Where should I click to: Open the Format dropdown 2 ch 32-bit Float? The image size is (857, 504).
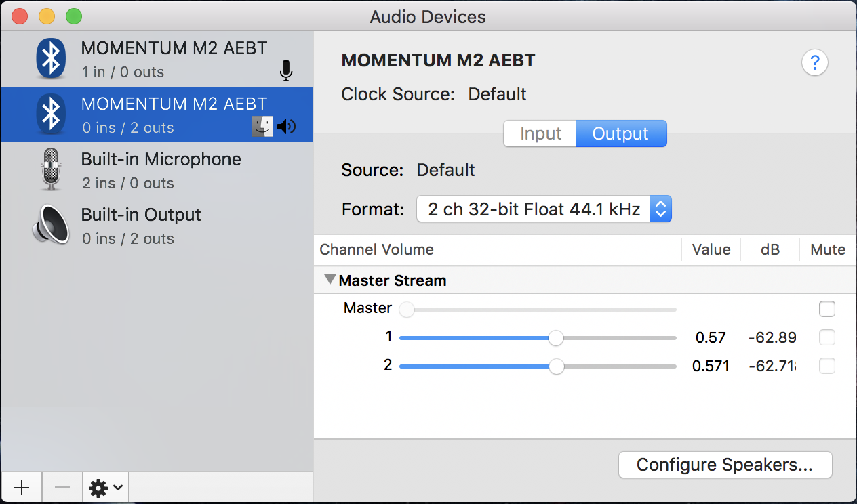click(x=544, y=209)
